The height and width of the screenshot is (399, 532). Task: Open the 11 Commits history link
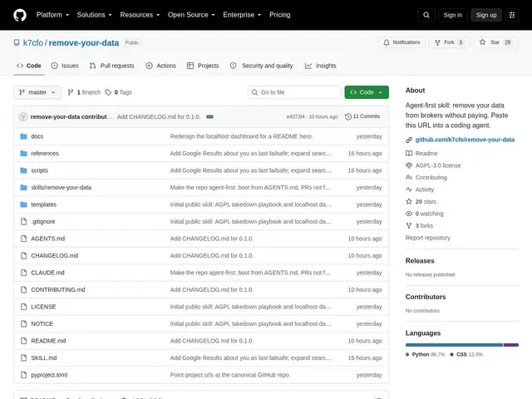point(362,116)
